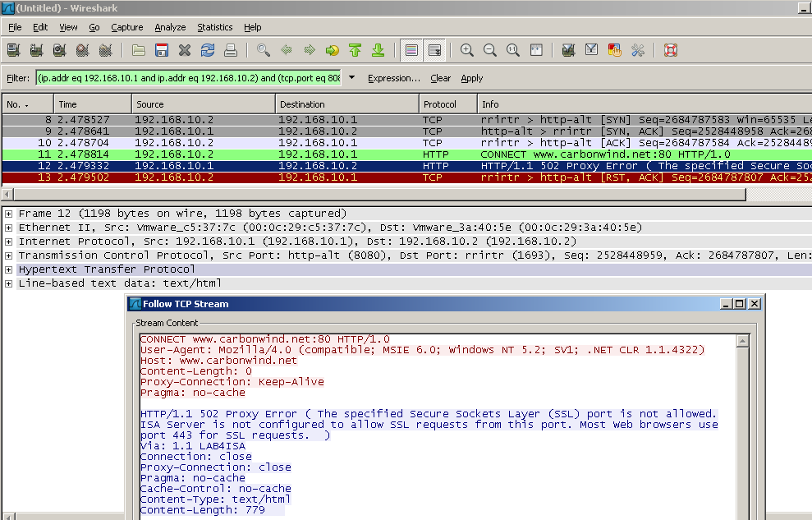Sort packet list by Time column
This screenshot has width=812, height=520.
pyautogui.click(x=93, y=104)
